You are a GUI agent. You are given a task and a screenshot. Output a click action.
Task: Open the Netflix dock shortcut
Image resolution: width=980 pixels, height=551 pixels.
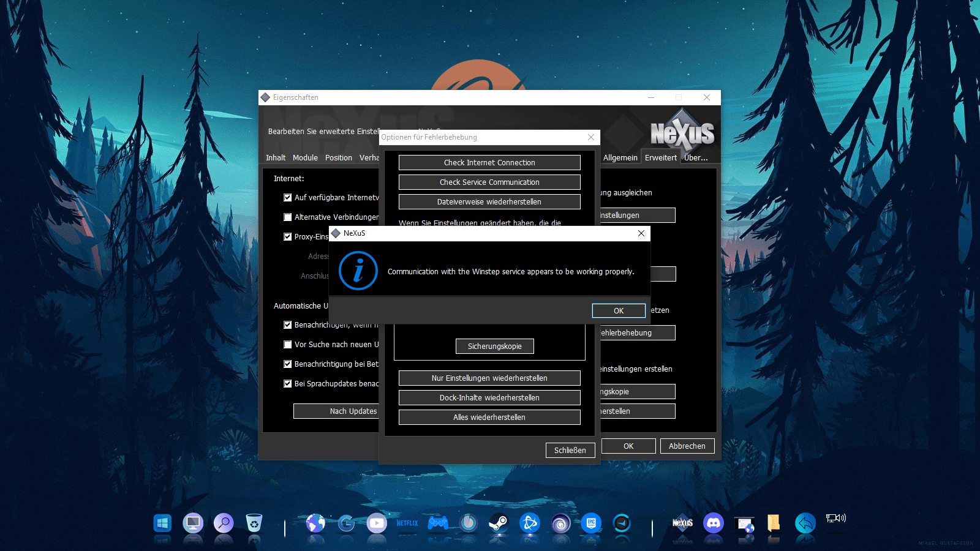pos(407,523)
